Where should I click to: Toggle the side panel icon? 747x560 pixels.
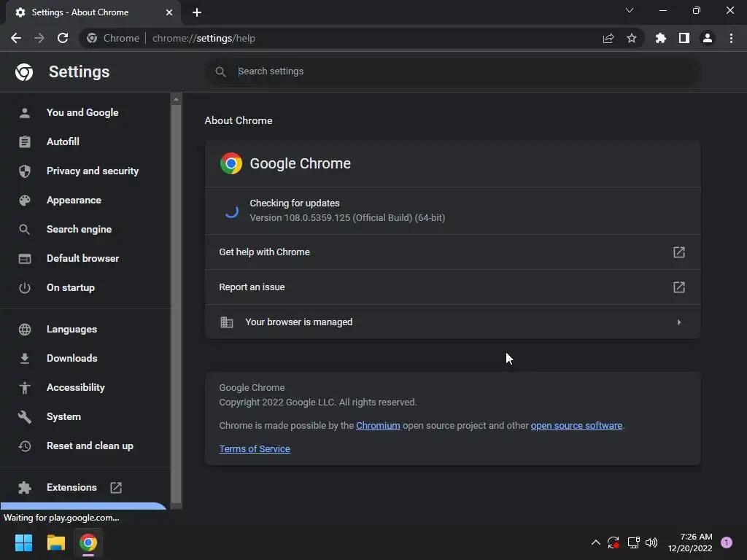click(684, 38)
